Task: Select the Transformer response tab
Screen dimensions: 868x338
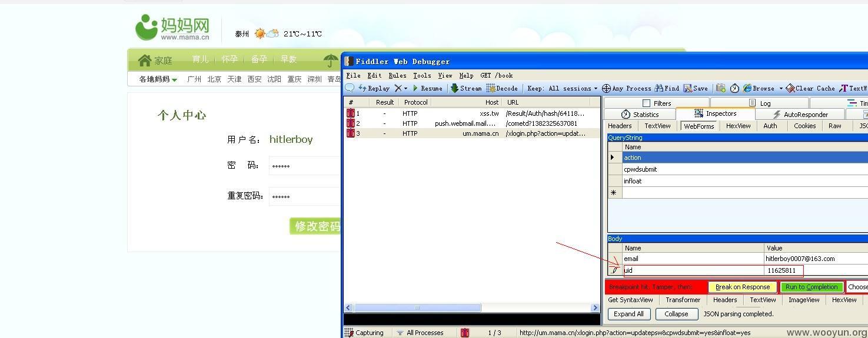Action: pyautogui.click(x=683, y=300)
